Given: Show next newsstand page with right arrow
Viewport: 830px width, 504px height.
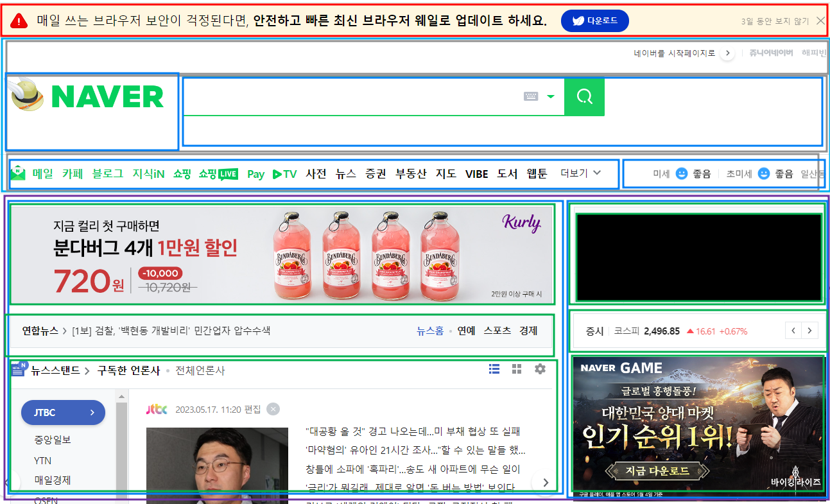Looking at the screenshot, I should pyautogui.click(x=545, y=482).
